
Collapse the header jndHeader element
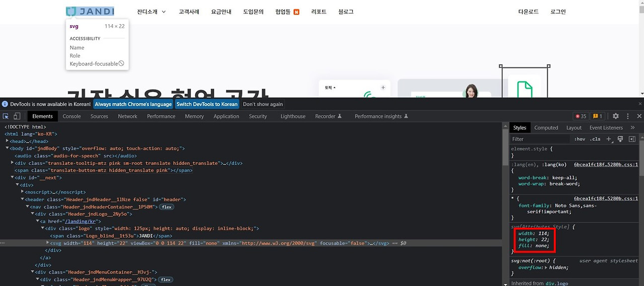point(23,199)
